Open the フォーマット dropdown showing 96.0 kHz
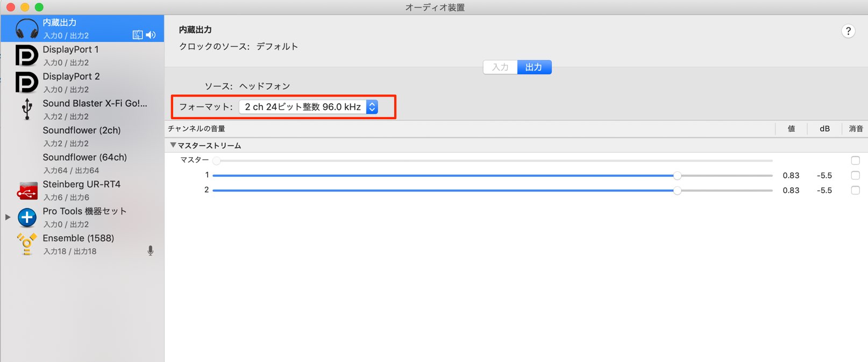 coord(309,107)
